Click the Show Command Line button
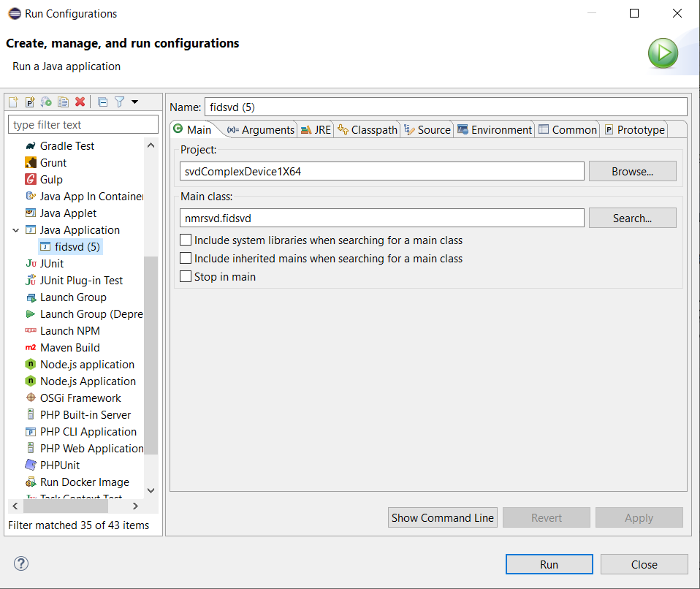The height and width of the screenshot is (589, 700). (443, 518)
